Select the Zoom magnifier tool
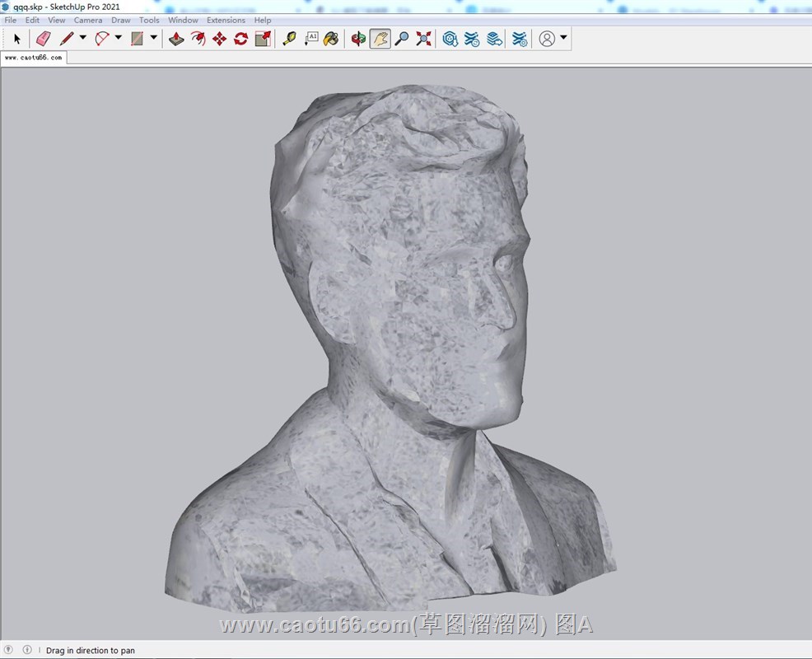The width and height of the screenshot is (812, 659). pyautogui.click(x=402, y=39)
